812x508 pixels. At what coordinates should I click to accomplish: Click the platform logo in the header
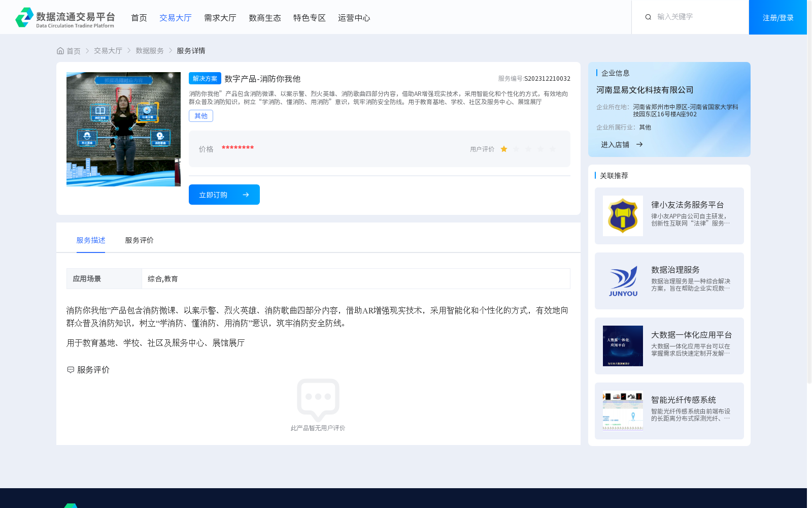(65, 17)
